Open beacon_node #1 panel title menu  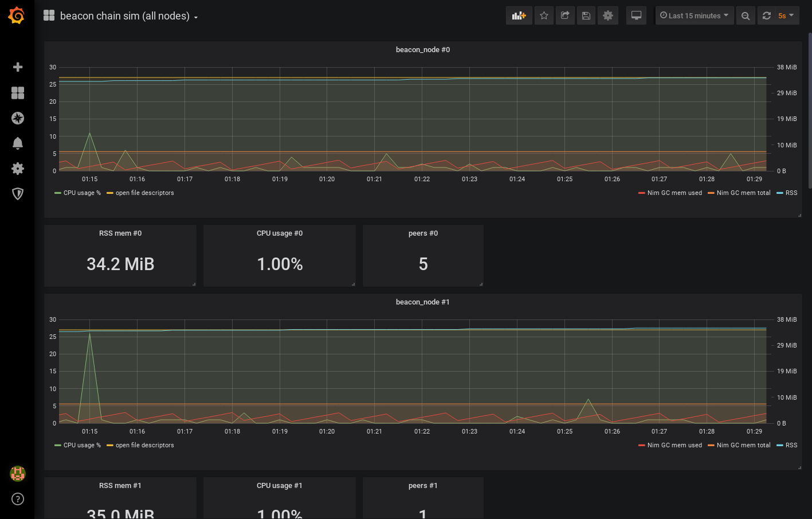(x=423, y=302)
